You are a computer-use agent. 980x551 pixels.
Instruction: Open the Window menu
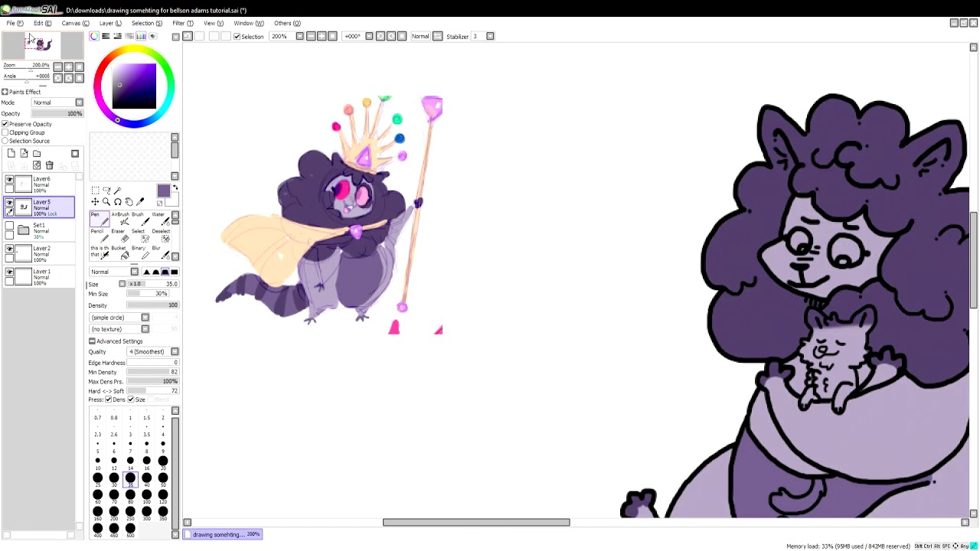[x=249, y=23]
